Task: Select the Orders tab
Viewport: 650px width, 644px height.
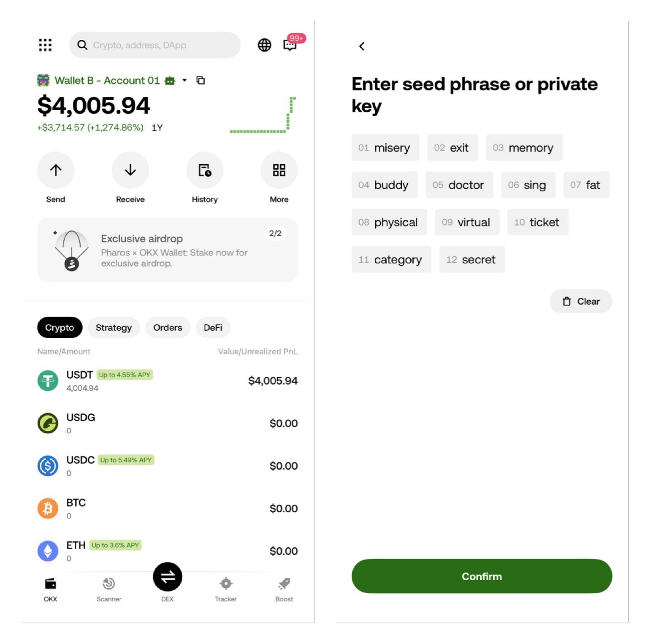Action: [168, 327]
